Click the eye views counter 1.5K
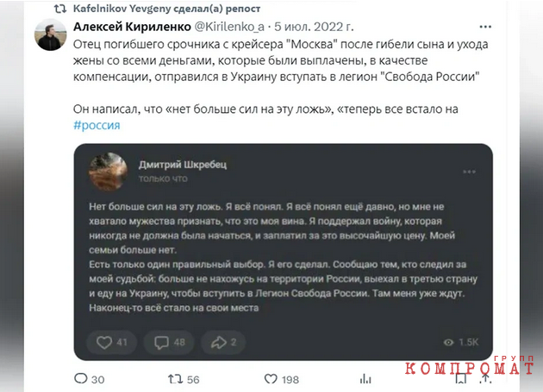 [x=461, y=343]
